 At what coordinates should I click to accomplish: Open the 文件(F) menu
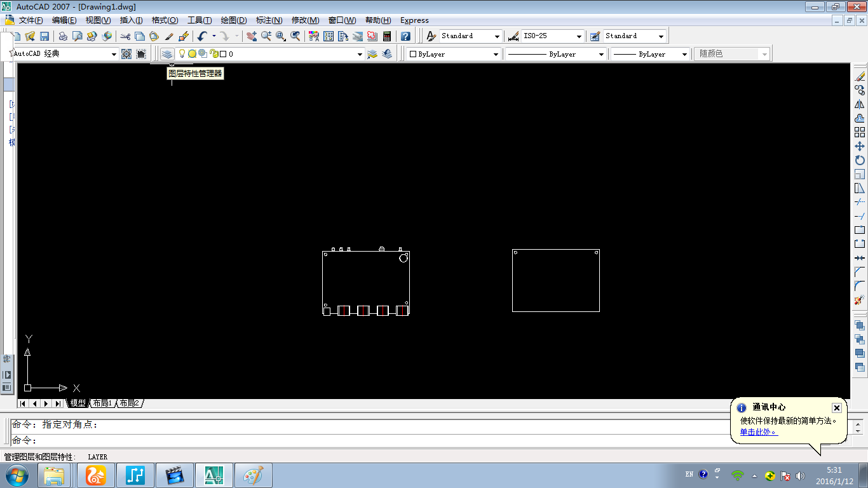pyautogui.click(x=31, y=20)
